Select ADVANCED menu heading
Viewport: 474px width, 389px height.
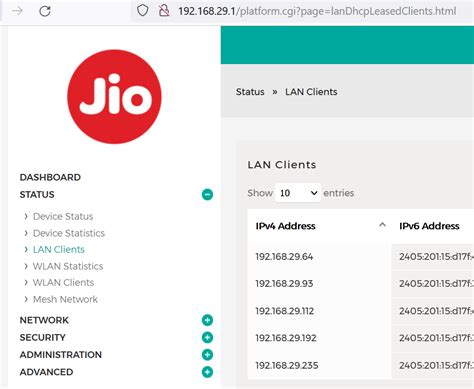46,372
